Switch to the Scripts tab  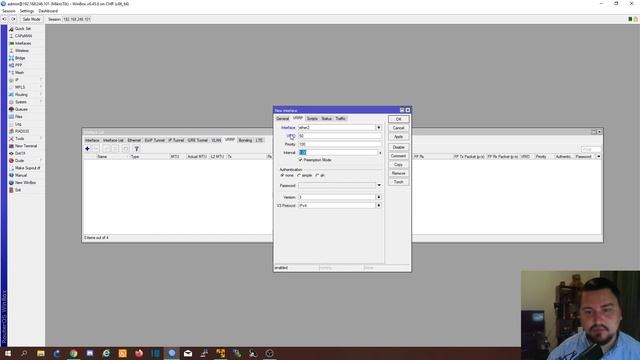(x=312, y=119)
